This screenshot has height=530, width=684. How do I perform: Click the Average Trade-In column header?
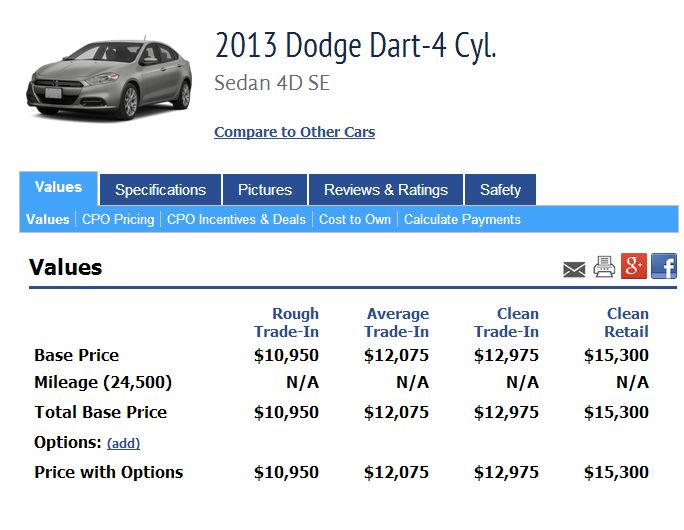(x=397, y=322)
